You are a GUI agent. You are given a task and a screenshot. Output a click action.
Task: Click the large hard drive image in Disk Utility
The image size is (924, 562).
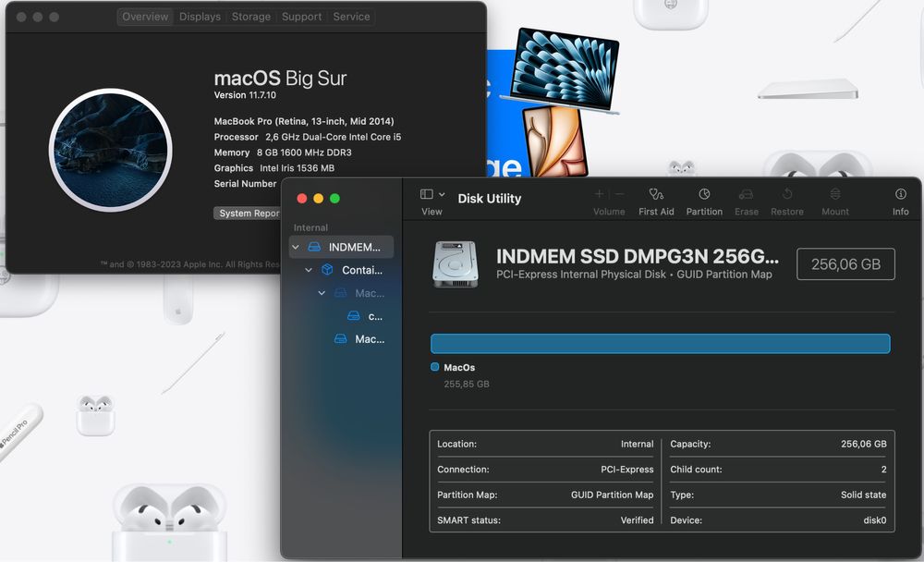click(x=455, y=264)
